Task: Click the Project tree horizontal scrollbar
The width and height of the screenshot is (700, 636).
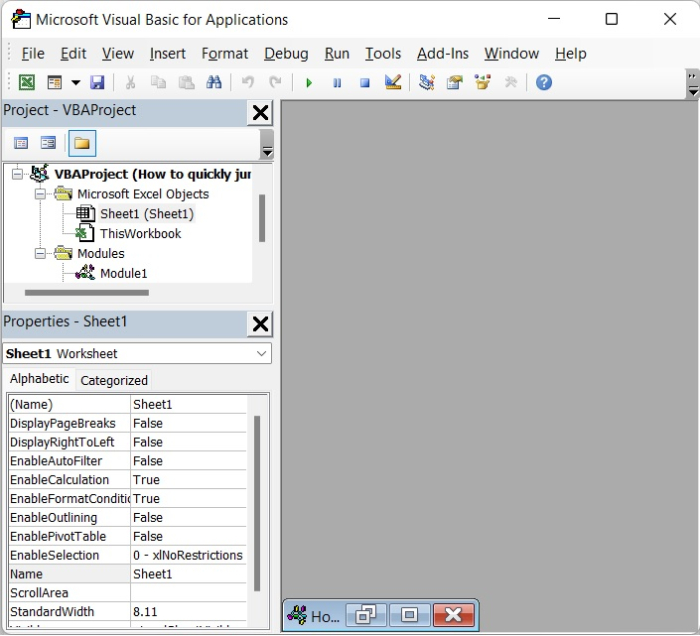Action: pos(87,293)
